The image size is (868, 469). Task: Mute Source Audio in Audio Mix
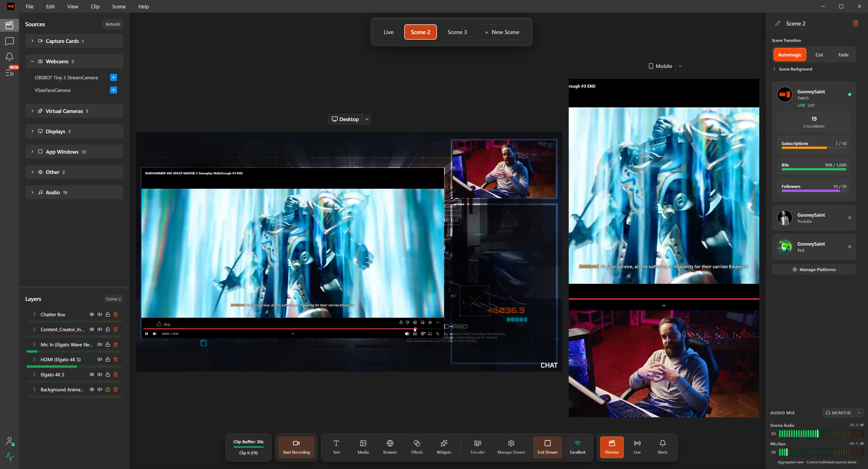(x=773, y=434)
